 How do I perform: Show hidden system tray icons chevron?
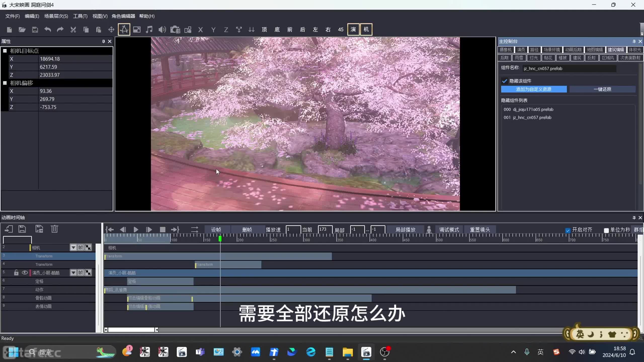click(x=513, y=352)
